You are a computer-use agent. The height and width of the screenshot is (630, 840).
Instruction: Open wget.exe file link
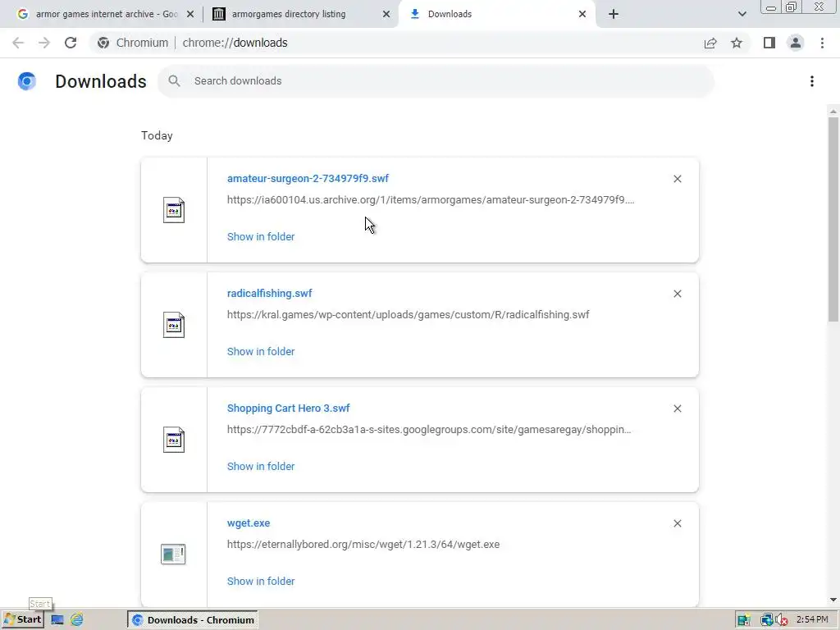[x=249, y=523]
